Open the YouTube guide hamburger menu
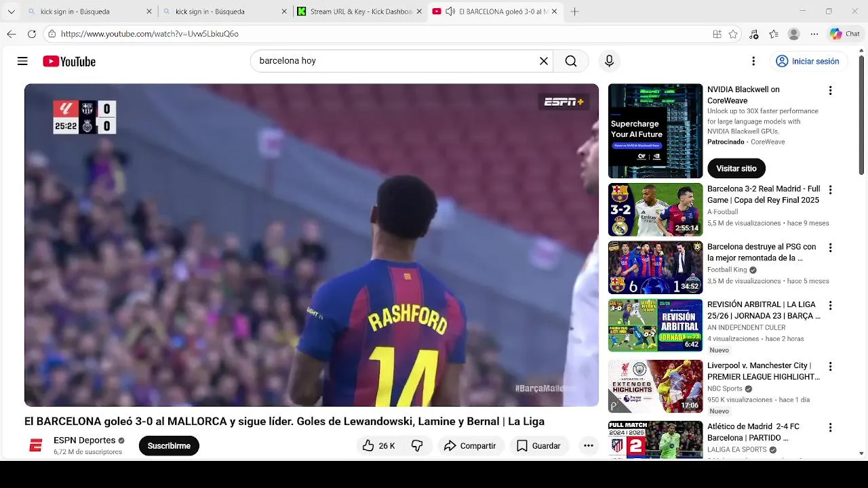 (22, 61)
